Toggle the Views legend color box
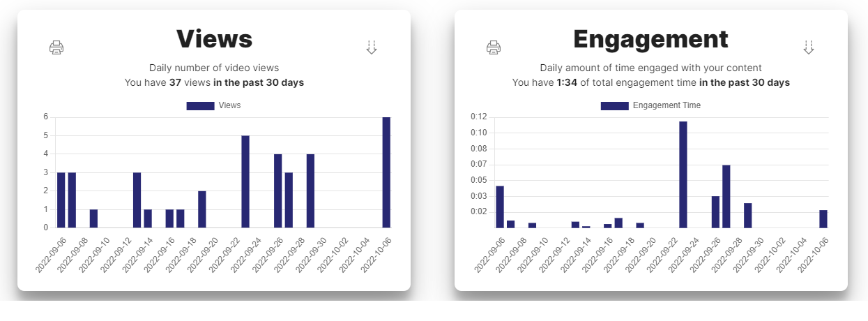868x321 pixels. (x=200, y=105)
